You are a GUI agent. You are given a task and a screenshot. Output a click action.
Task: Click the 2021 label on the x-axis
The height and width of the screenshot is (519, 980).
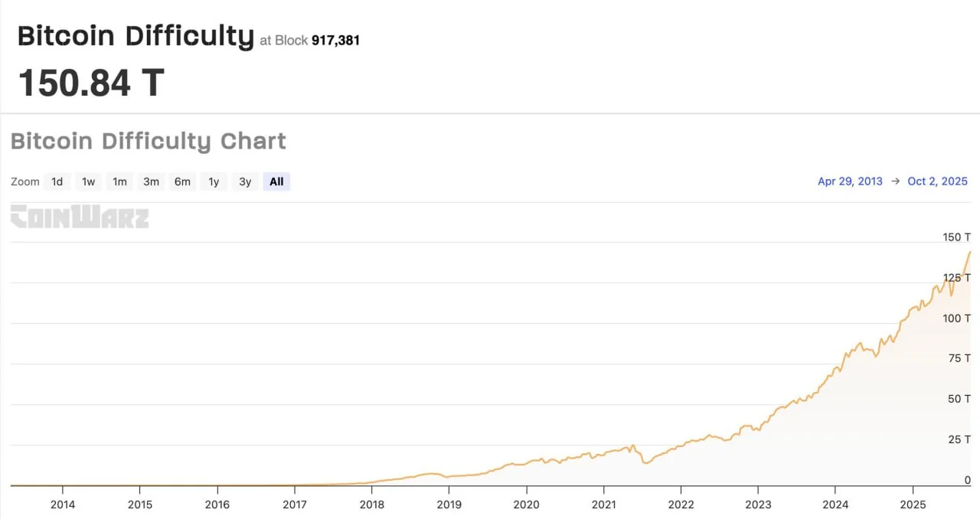click(x=604, y=504)
